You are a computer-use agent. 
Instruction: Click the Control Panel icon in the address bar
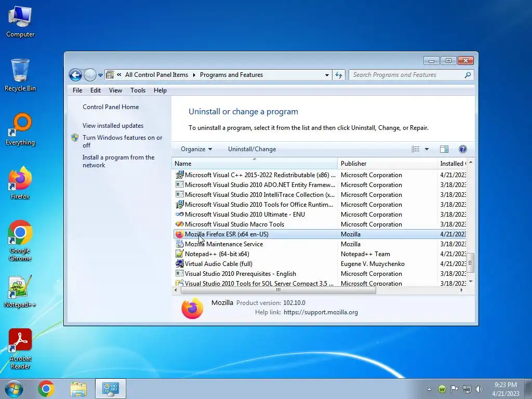point(110,75)
